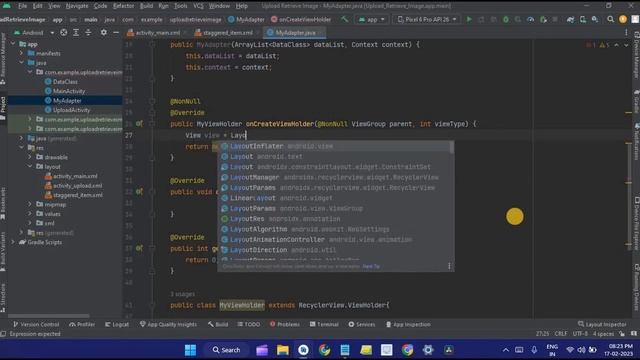Click the override gutter icon beside onCreateViewHolder

tap(139, 123)
